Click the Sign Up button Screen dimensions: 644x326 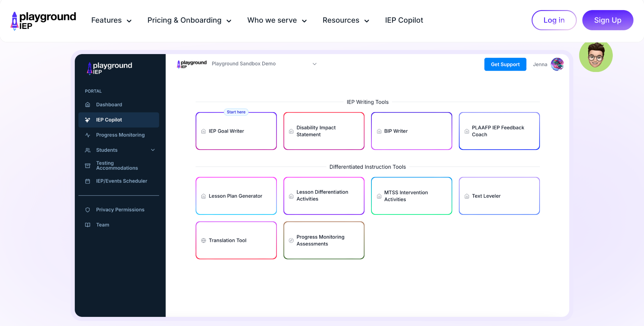[x=608, y=20]
